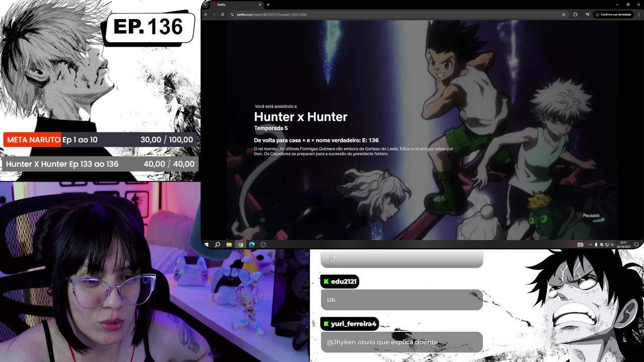This screenshot has height=362, width=644.
Task: Open the volume speaker tray icon
Action: pos(612,245)
